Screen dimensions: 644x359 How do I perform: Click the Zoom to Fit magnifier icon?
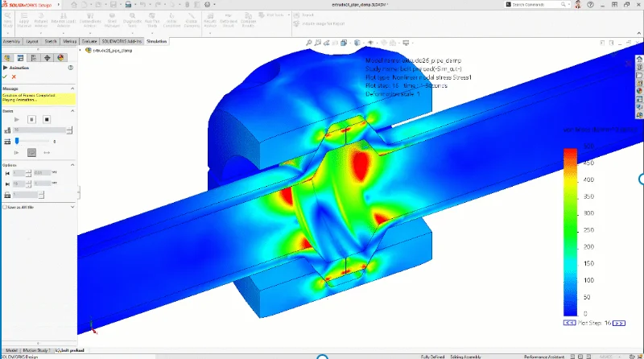[309, 43]
